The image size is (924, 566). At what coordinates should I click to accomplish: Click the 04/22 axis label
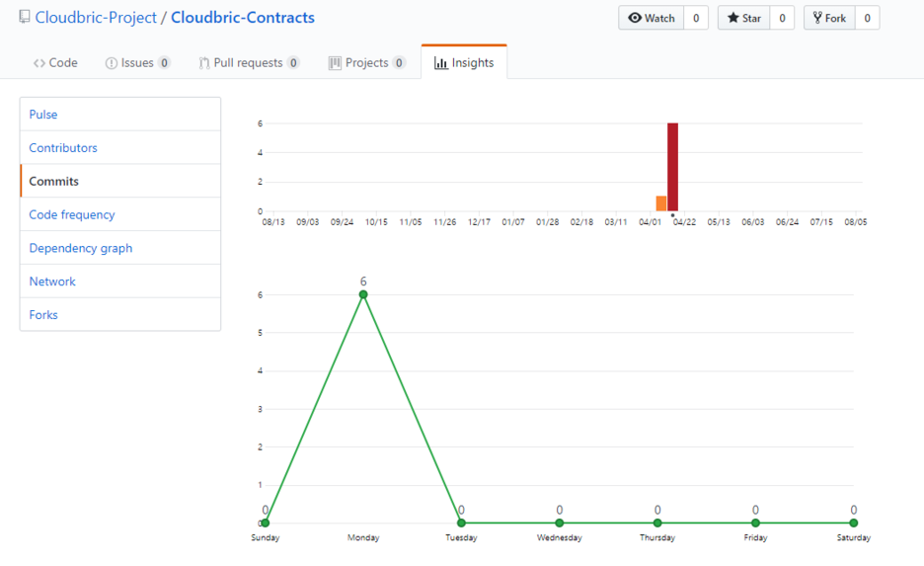coord(685,222)
